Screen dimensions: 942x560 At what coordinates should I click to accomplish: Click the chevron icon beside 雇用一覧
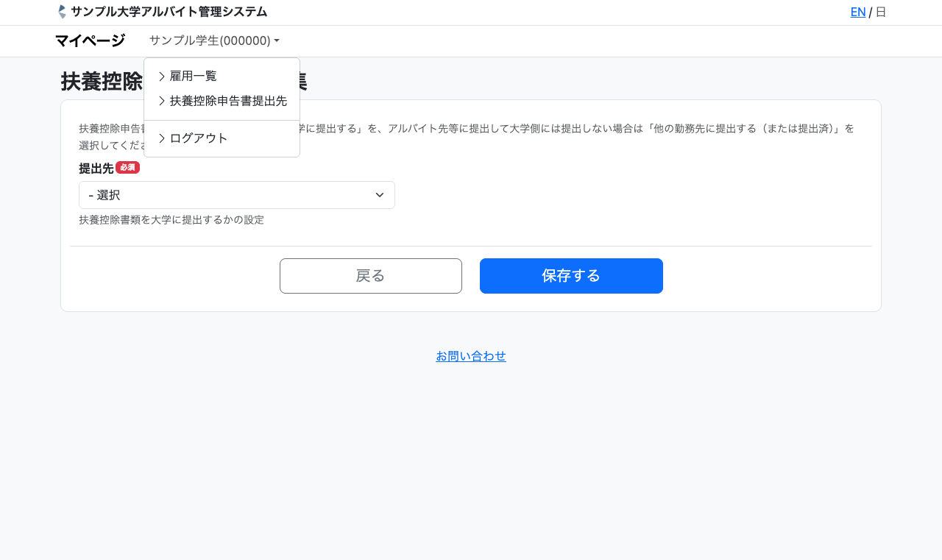[162, 77]
